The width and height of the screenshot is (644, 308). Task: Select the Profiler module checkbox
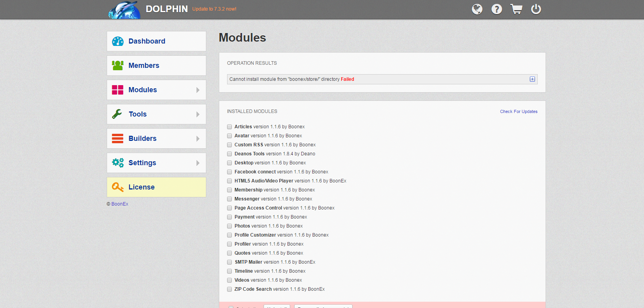229,244
